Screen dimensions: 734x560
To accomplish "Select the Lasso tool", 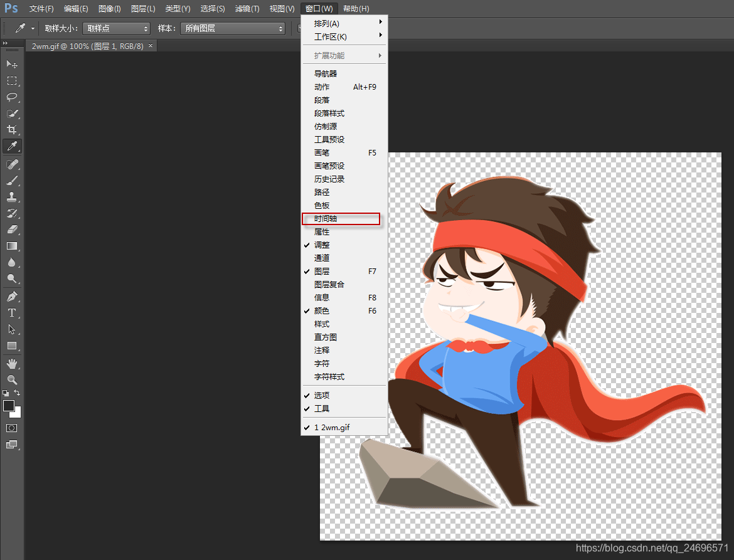I will click(x=12, y=97).
